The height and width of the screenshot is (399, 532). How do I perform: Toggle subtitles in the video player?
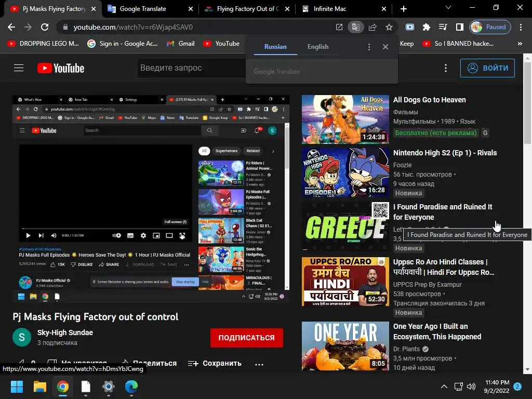click(130, 235)
